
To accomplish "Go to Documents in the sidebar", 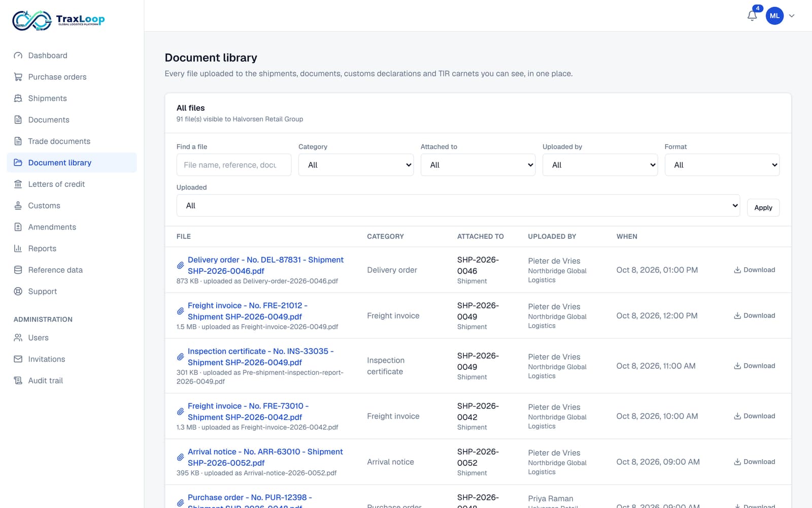I will 72,120.
